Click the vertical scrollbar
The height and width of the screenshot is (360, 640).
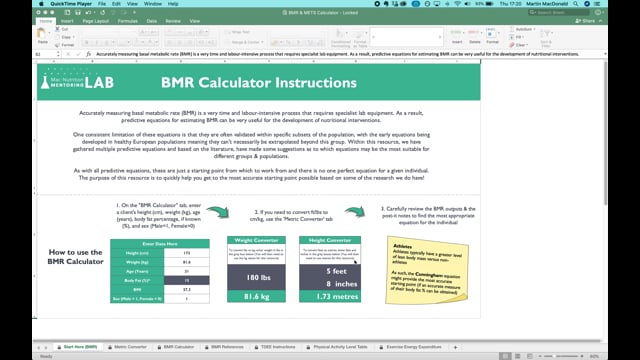pyautogui.click(x=605, y=133)
